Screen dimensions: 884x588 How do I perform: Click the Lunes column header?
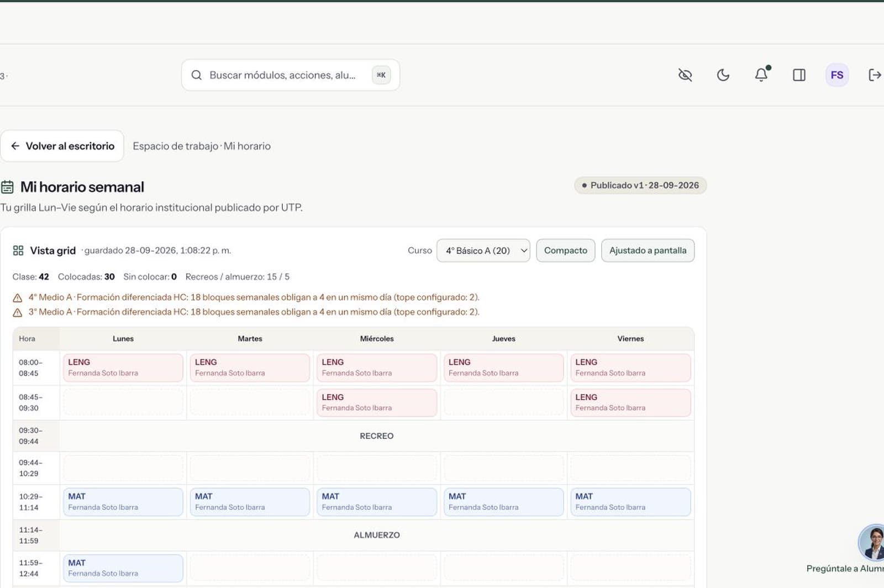coord(123,339)
